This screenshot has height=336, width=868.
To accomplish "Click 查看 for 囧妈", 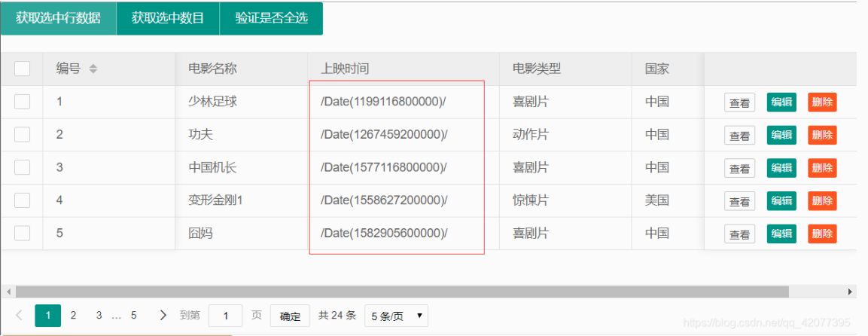I will tap(739, 234).
